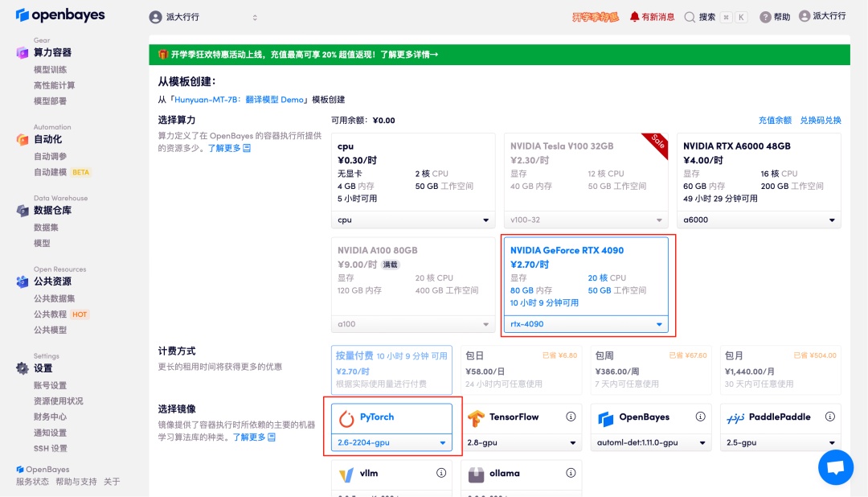Go to 模型训练 in the sidebar

coord(50,70)
